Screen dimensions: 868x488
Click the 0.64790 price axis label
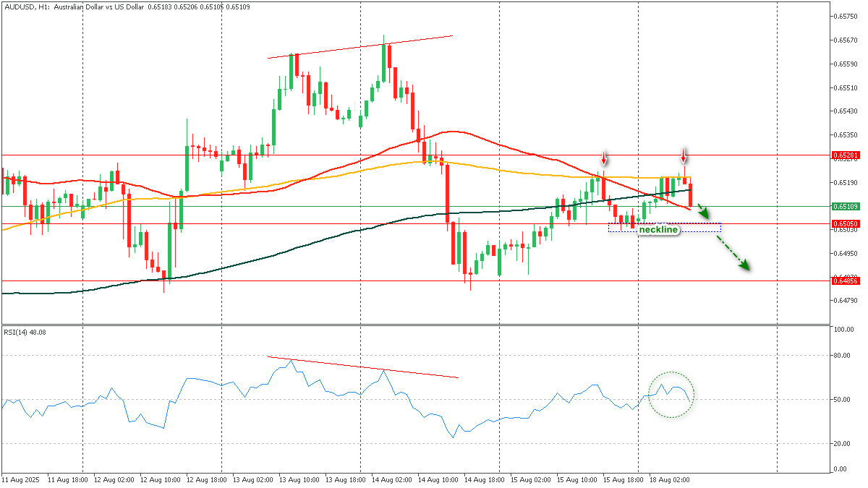pos(845,301)
